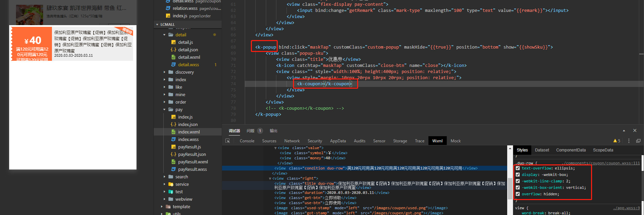Collapse the view class="value" node
644x215 pixels.
click(x=275, y=148)
